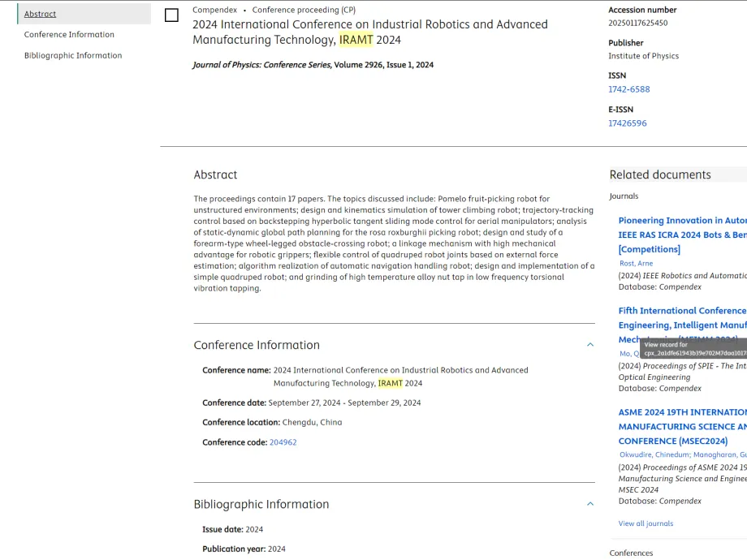Collapse the Conference Information section

point(590,345)
